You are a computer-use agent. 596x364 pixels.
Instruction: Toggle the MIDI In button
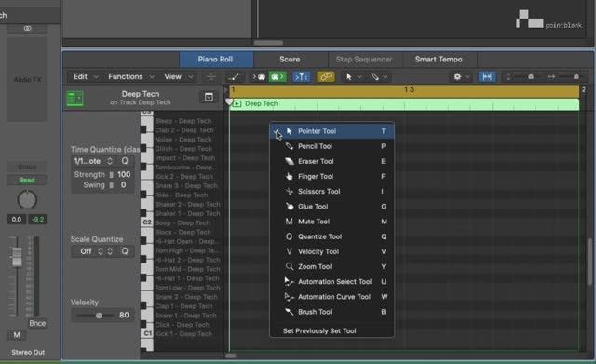pos(260,77)
